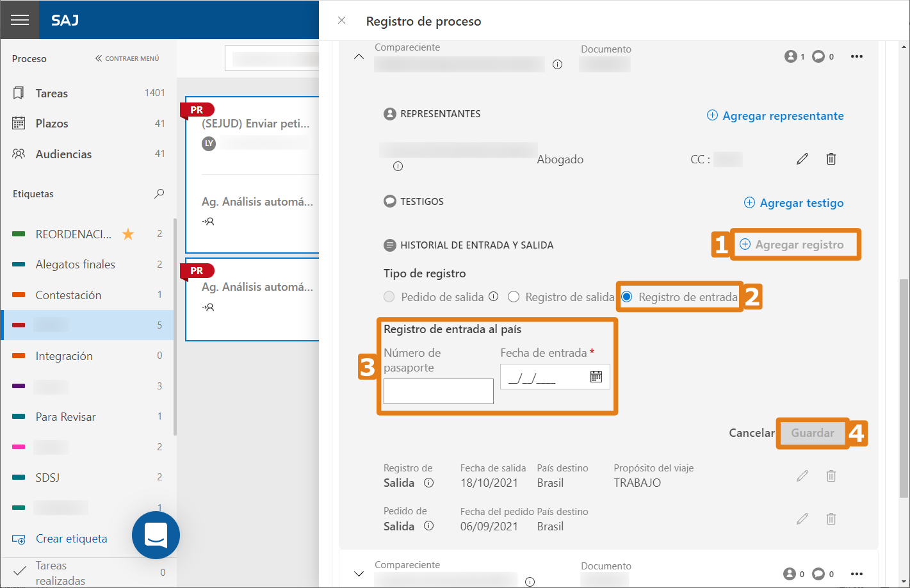Edit the Abogado representative with the pencil icon

point(802,159)
